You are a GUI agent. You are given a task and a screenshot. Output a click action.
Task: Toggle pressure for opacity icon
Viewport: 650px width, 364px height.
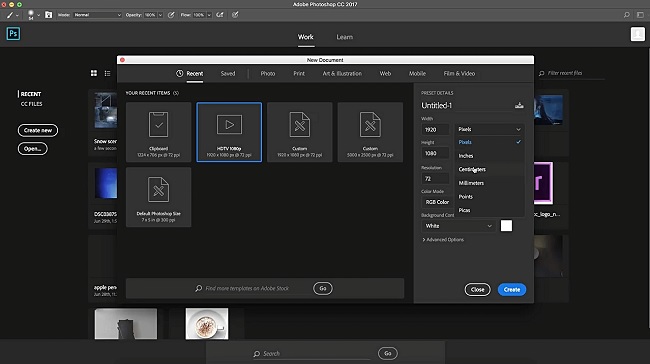(171, 15)
